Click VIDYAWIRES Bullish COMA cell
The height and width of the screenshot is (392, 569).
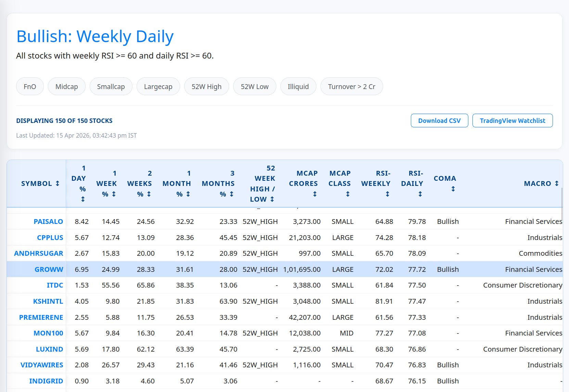(448, 365)
